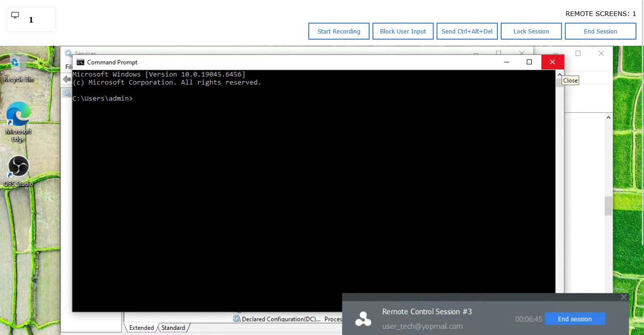
Task: Click scrollbar thumb in rightmost background window
Action: pyautogui.click(x=609, y=206)
